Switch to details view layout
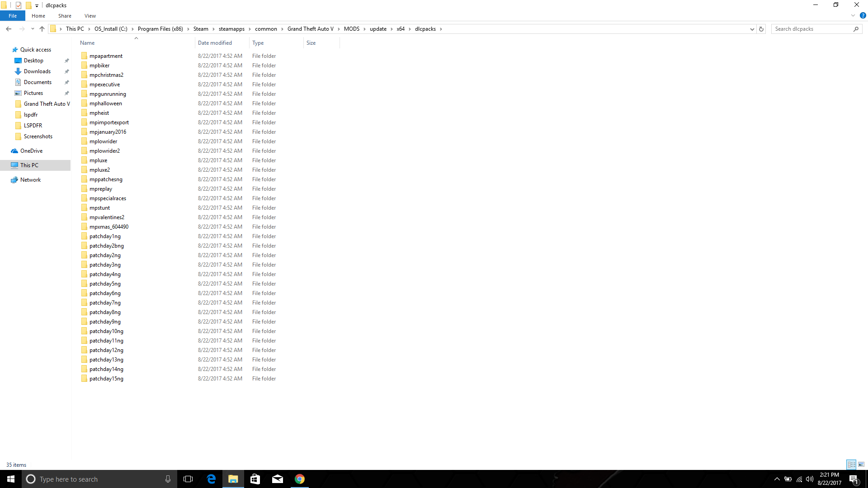Image resolution: width=868 pixels, height=488 pixels. pos(851,465)
